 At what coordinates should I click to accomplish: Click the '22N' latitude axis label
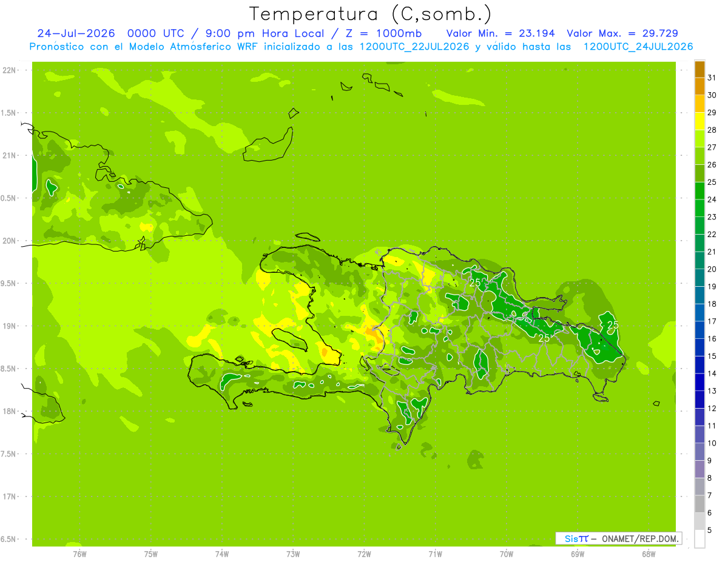pos(10,70)
